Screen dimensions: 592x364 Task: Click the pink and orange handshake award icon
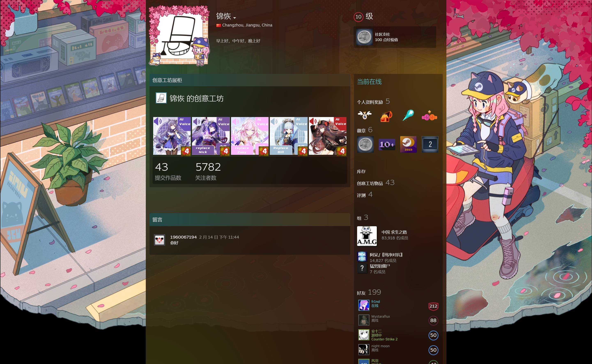point(430,116)
